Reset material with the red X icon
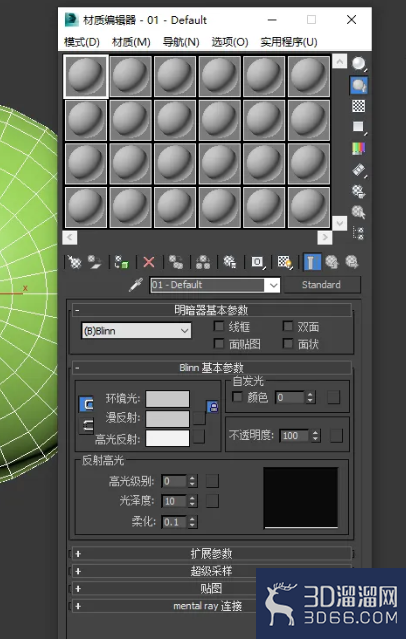Viewport: 406px width, 639px height. pyautogui.click(x=149, y=262)
